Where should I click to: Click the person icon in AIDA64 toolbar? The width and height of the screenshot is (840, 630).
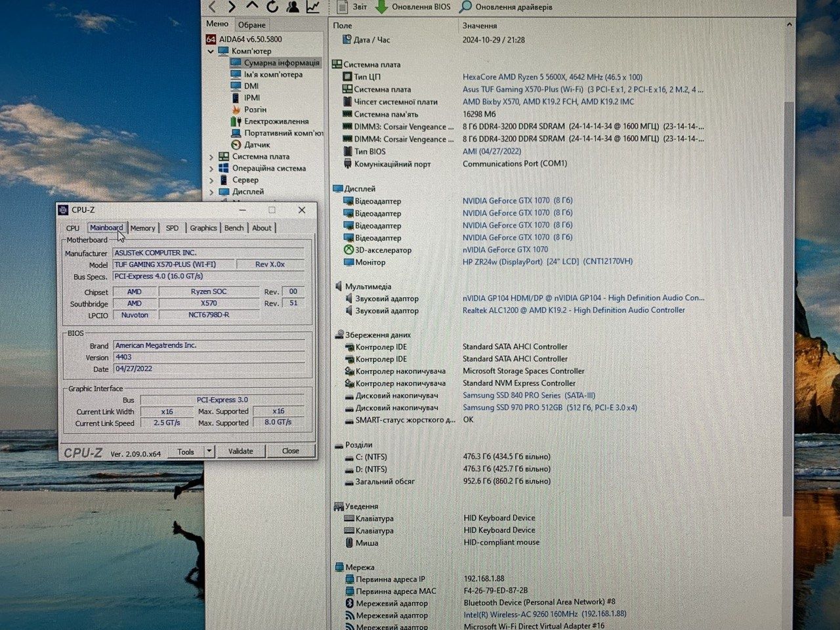click(x=293, y=7)
